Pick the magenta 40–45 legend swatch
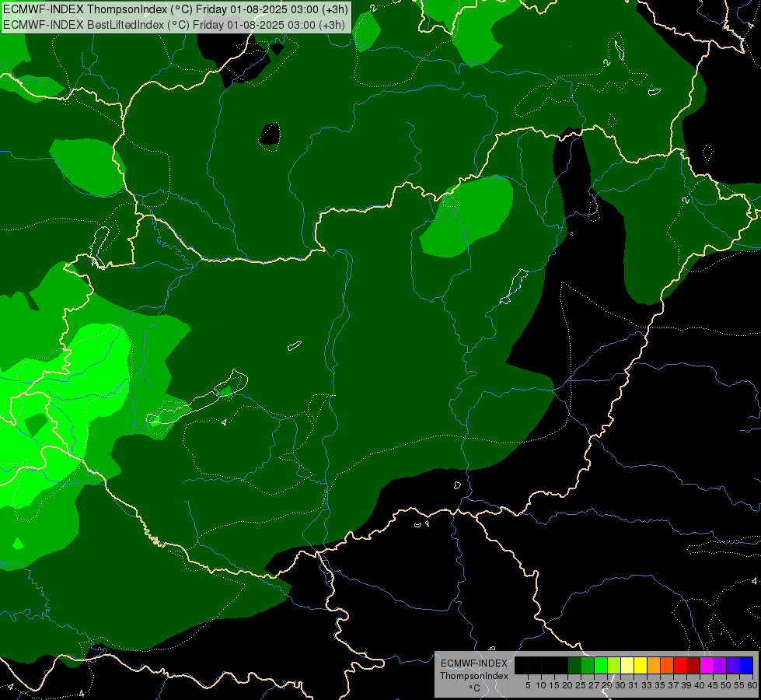The height and width of the screenshot is (700, 761). (x=707, y=665)
